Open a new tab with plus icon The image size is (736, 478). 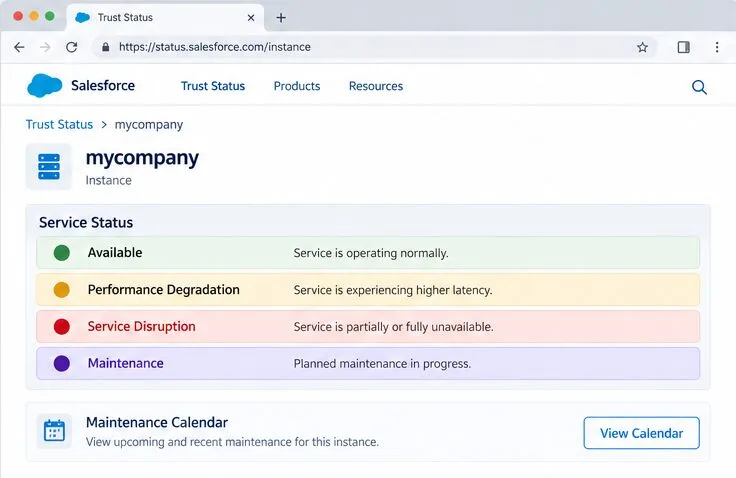pos(281,18)
